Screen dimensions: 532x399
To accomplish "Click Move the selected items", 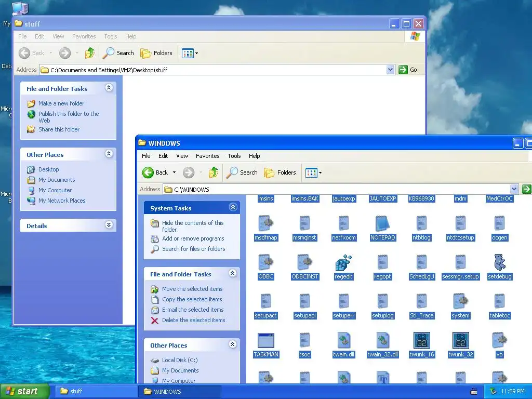I will tap(192, 289).
